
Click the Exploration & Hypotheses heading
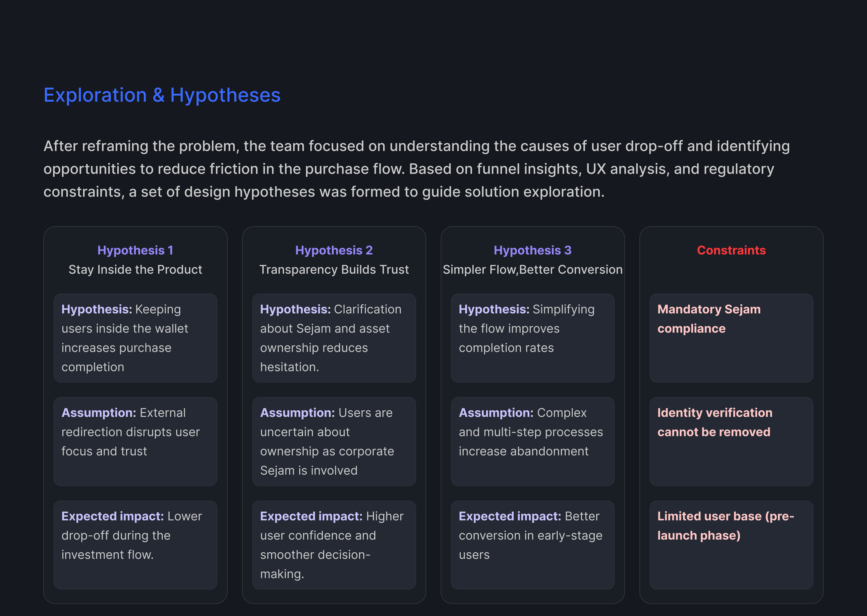162,95
